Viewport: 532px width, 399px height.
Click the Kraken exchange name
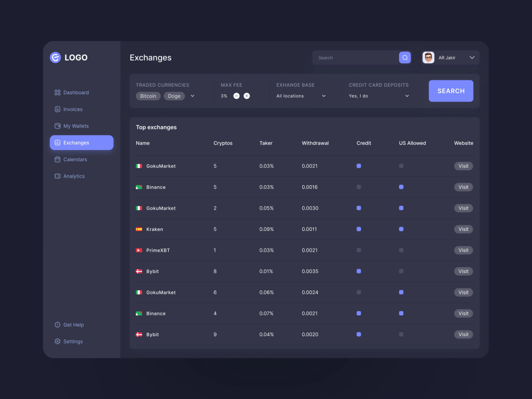coord(155,229)
